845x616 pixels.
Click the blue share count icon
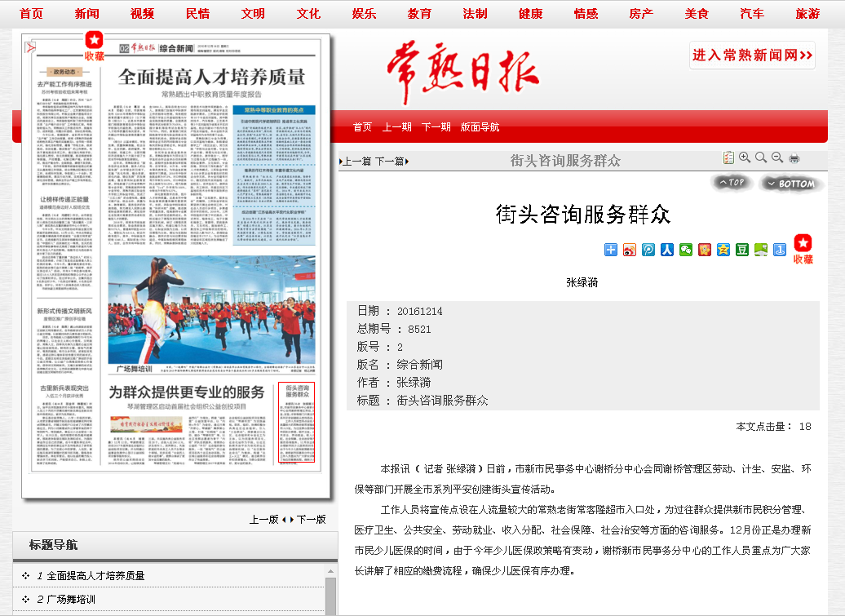click(x=780, y=250)
